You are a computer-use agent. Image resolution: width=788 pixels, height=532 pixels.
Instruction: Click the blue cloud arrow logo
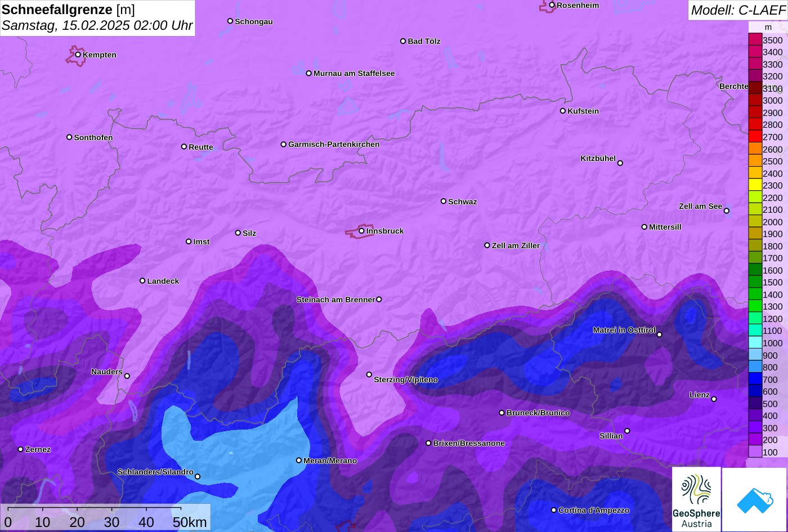pos(755,499)
